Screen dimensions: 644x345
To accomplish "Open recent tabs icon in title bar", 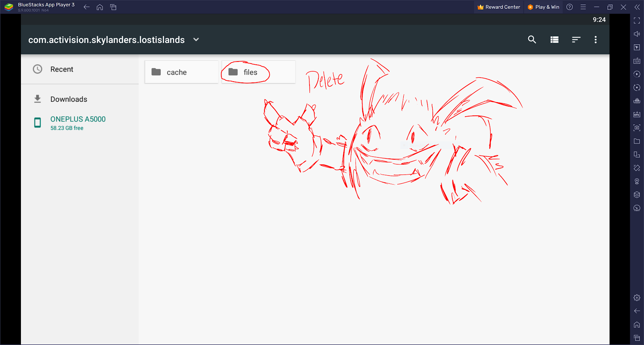I will [114, 7].
